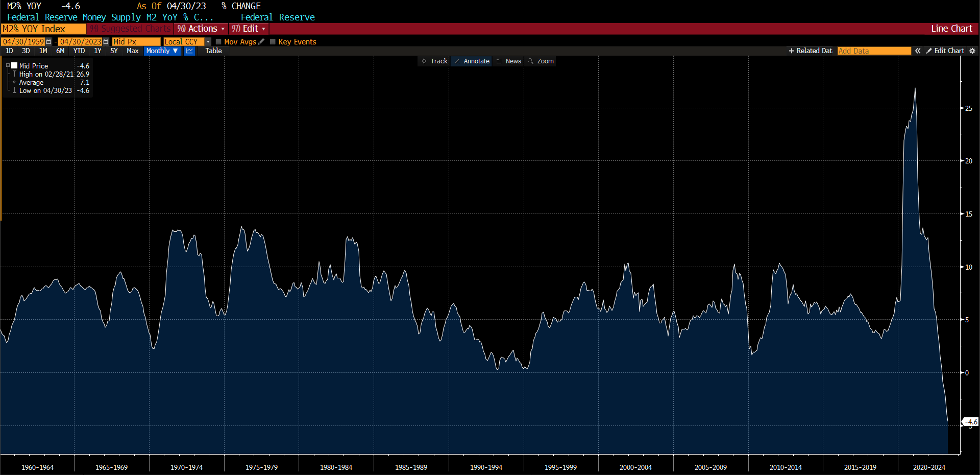Click the M2% YOY Index security field

[x=43, y=29]
